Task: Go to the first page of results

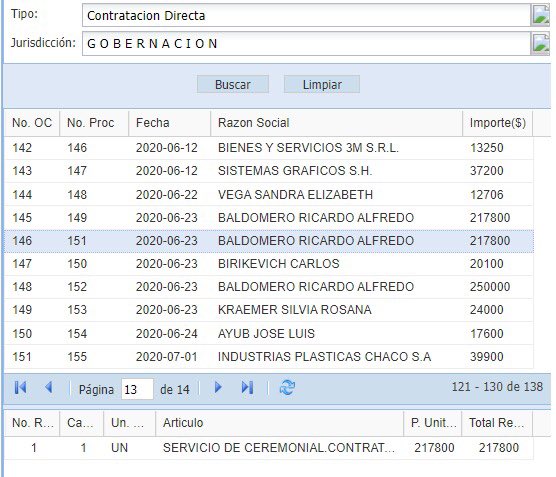Action: (21, 387)
